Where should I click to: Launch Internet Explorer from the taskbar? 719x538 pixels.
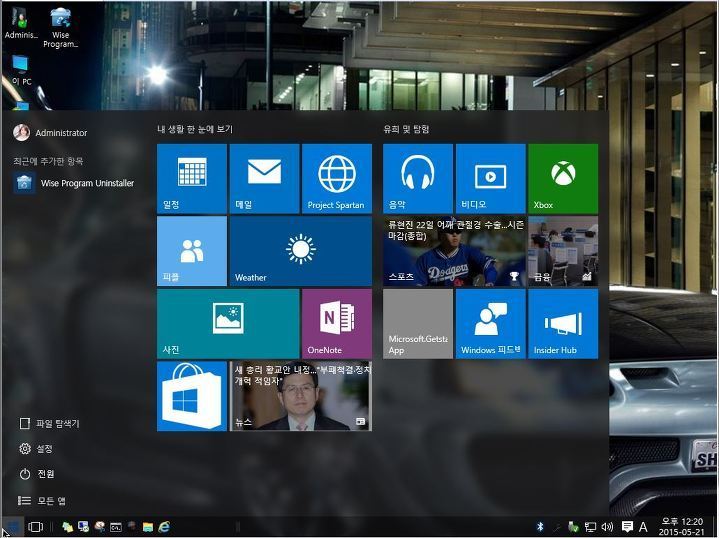(x=164, y=527)
